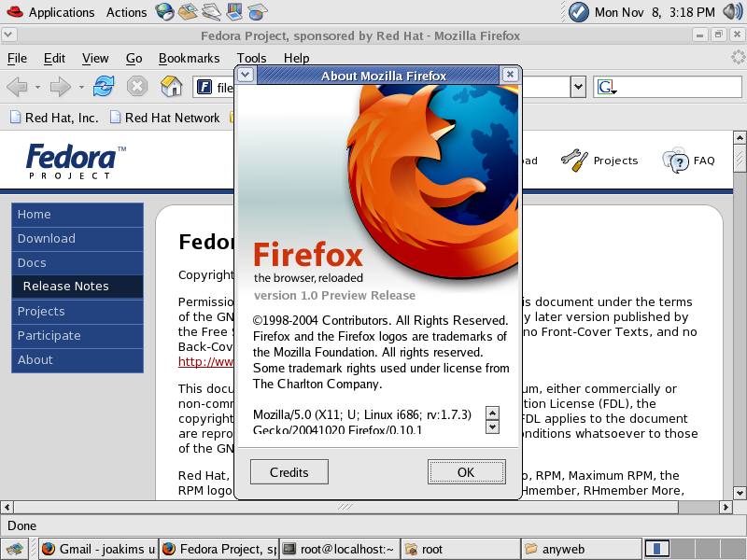This screenshot has width=747, height=560.
Task: Click the Home toolbar icon
Action: [x=172, y=87]
